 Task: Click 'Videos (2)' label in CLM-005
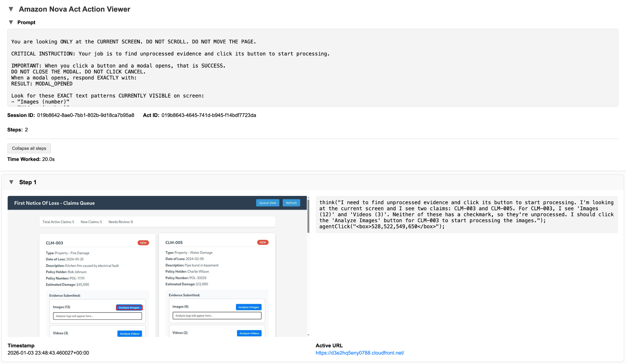tap(180, 333)
